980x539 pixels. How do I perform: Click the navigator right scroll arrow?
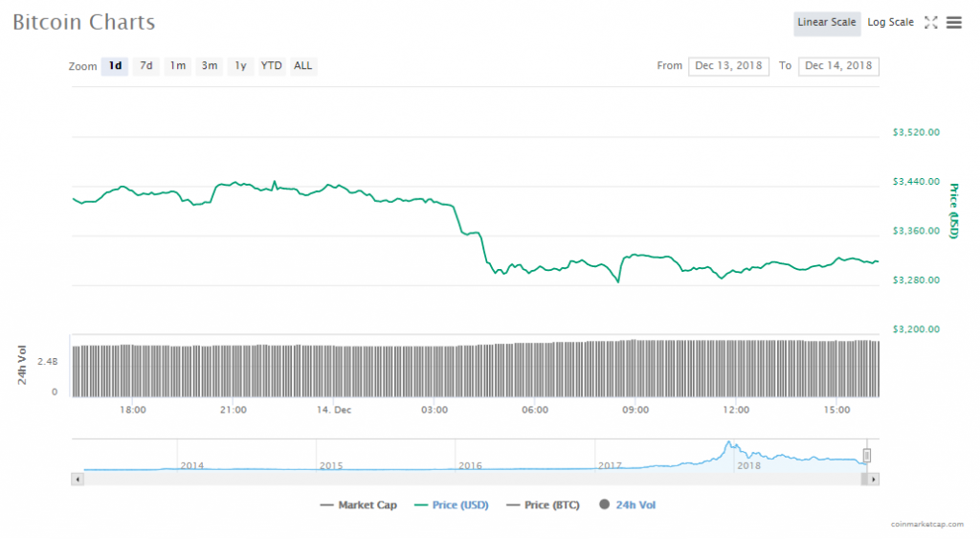874,478
